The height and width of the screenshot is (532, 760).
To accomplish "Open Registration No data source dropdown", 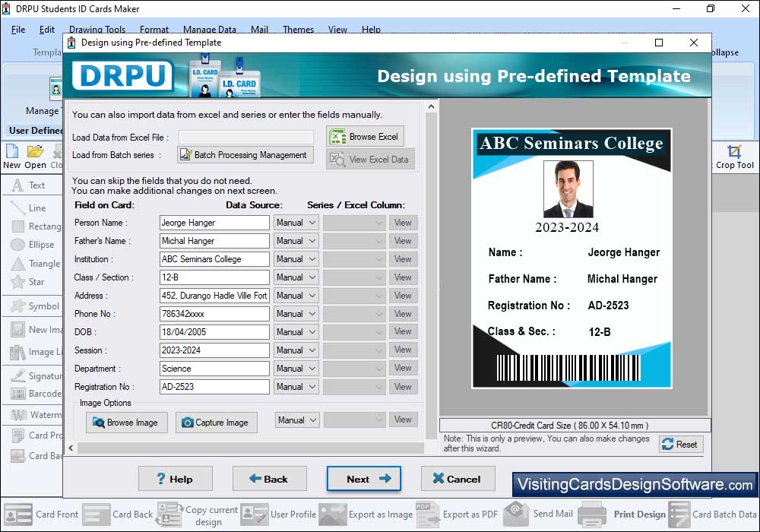I will tap(296, 387).
